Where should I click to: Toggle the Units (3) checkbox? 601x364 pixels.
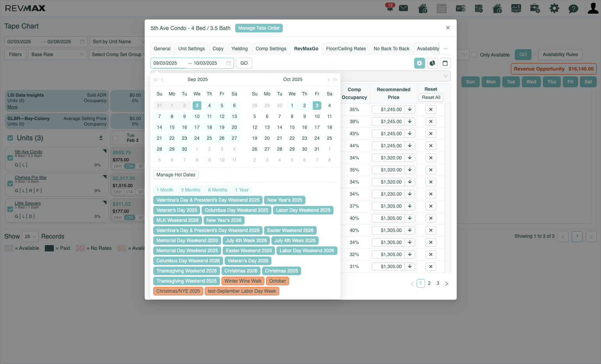click(x=11, y=138)
